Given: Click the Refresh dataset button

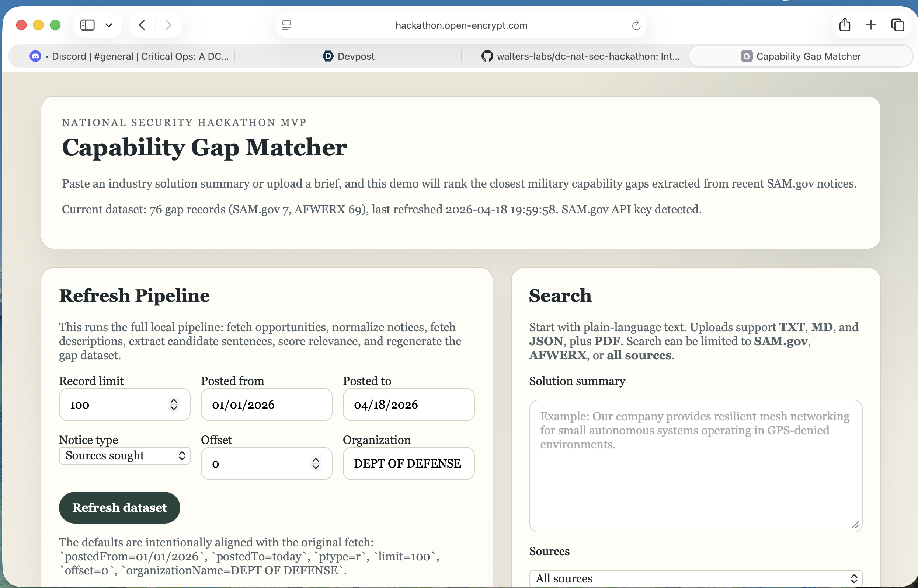Looking at the screenshot, I should [119, 507].
